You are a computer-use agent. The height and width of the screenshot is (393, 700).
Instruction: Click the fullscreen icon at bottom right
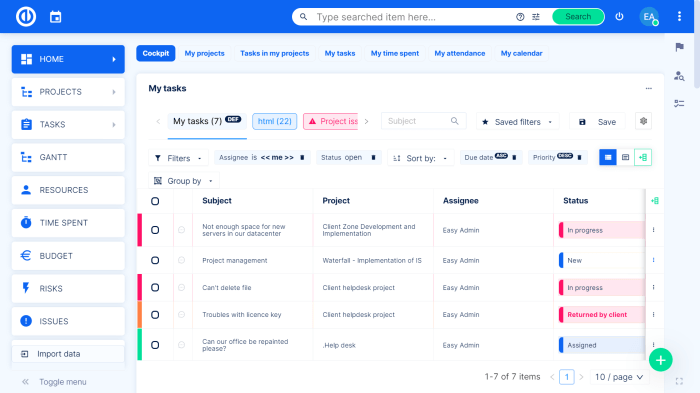point(679,381)
